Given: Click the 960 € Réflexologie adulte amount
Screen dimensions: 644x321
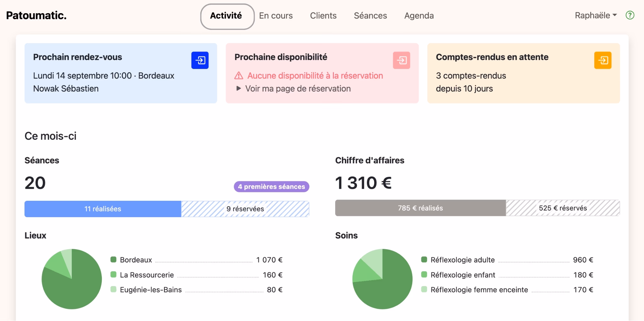Looking at the screenshot, I should pos(583,260).
